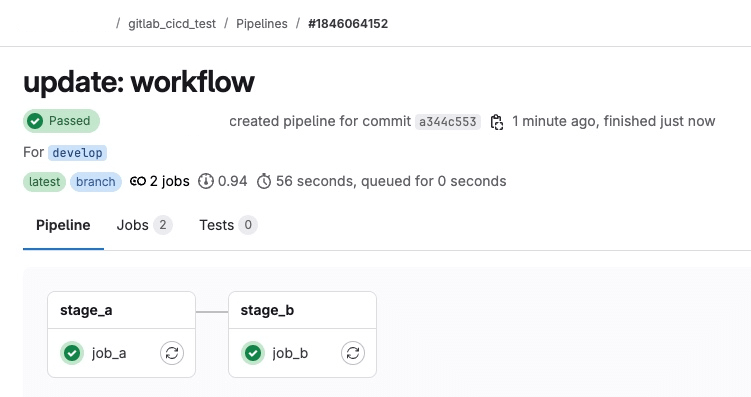This screenshot has height=397, width=751.
Task: Open commit a344c553 link
Action: 448,122
